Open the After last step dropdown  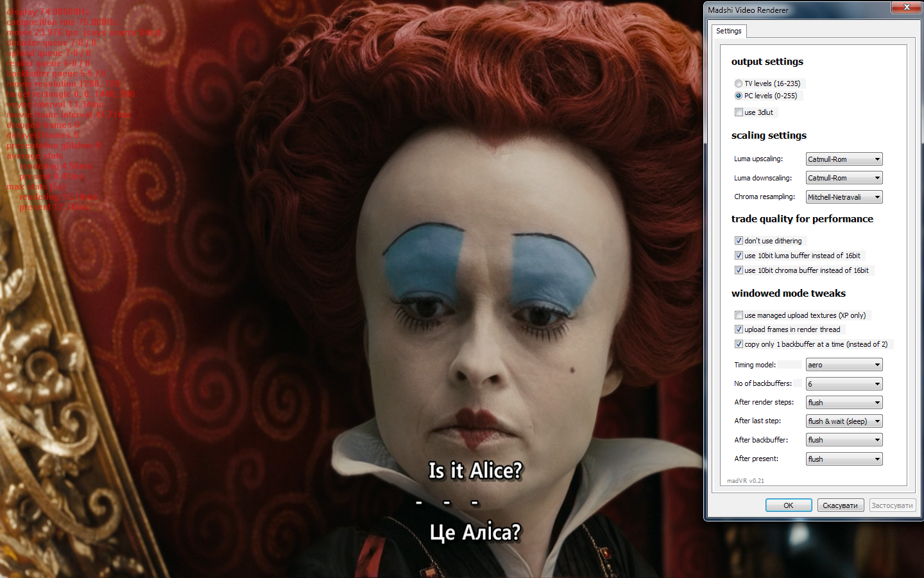pyautogui.click(x=844, y=421)
